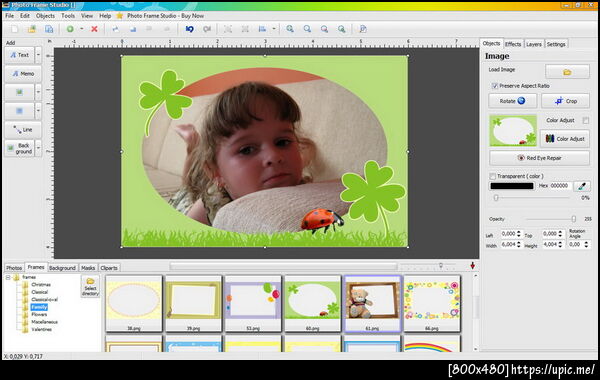600x380 pixels.
Task: Enable the Transparent (color) checkbox
Action: point(492,176)
